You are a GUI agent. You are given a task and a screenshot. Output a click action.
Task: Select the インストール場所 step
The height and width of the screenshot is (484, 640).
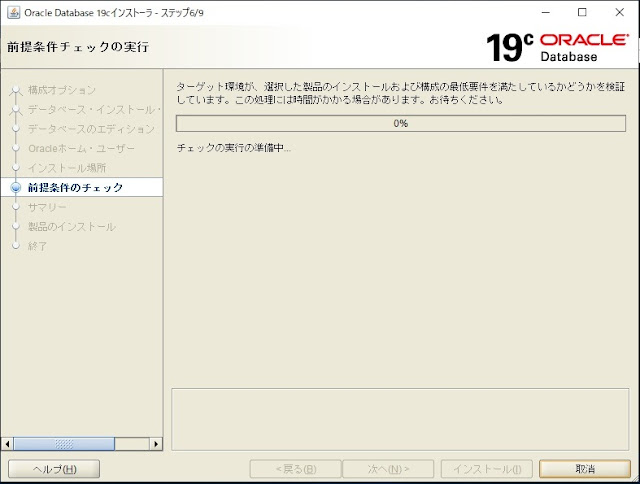click(x=67, y=168)
